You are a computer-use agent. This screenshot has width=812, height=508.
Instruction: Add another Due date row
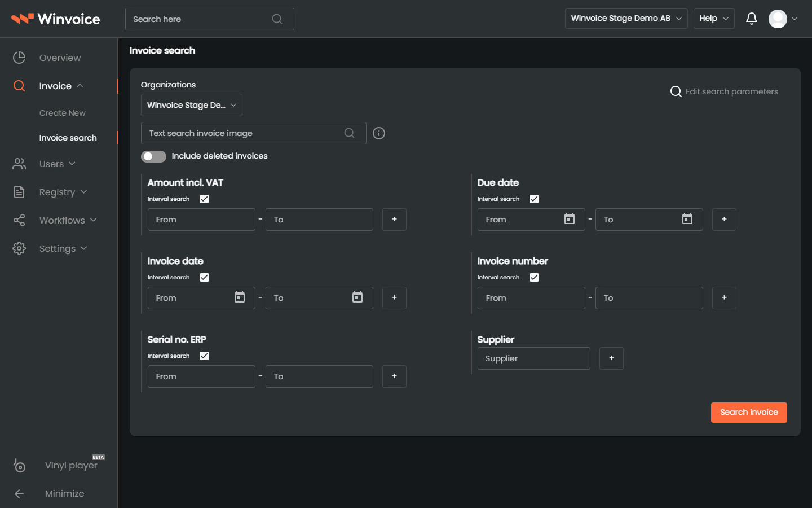(x=724, y=220)
